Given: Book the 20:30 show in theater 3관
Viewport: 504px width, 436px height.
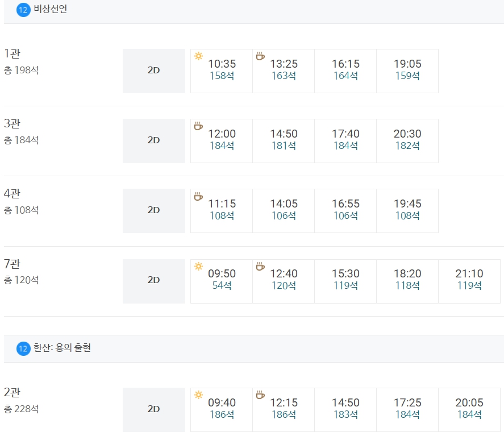Looking at the screenshot, I should click(407, 140).
